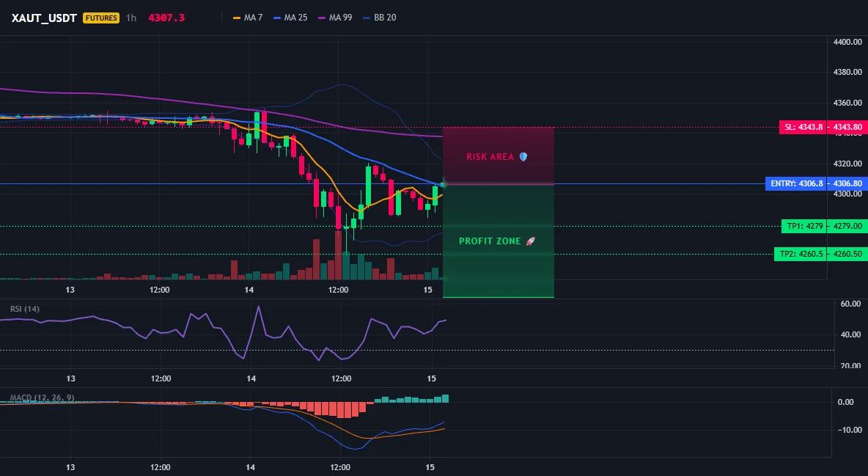Click date 13 on main chart axis
Viewport: 868px width, 476px height.
(70, 290)
